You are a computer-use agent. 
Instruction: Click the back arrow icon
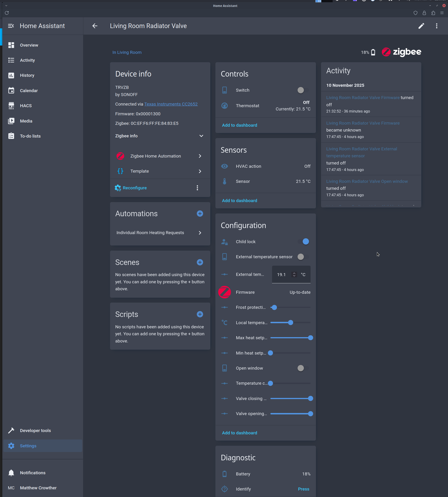pyautogui.click(x=95, y=26)
